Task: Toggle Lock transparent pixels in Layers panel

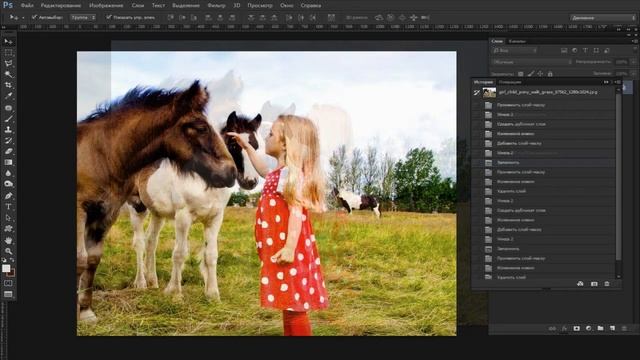Action: point(520,74)
